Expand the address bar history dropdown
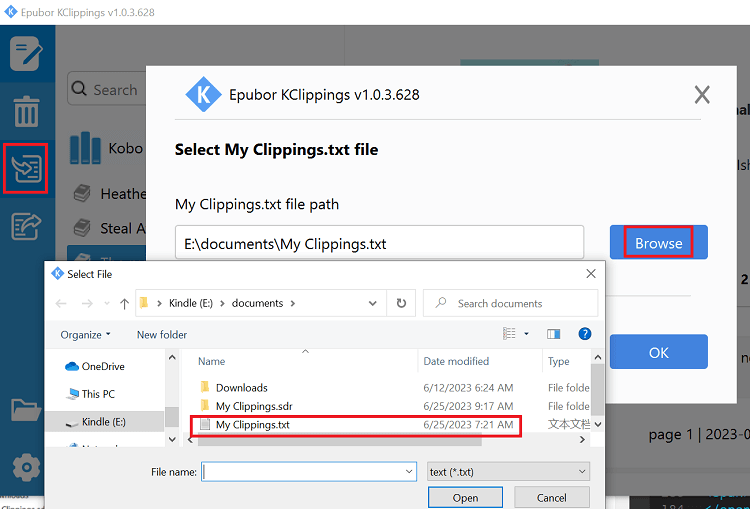Screen dimensions: 750x509 click(x=373, y=303)
